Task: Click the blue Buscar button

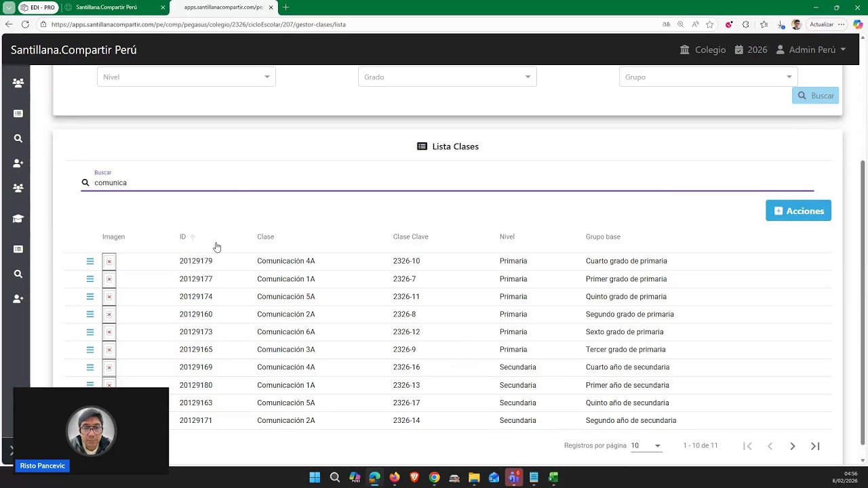Action: point(815,96)
